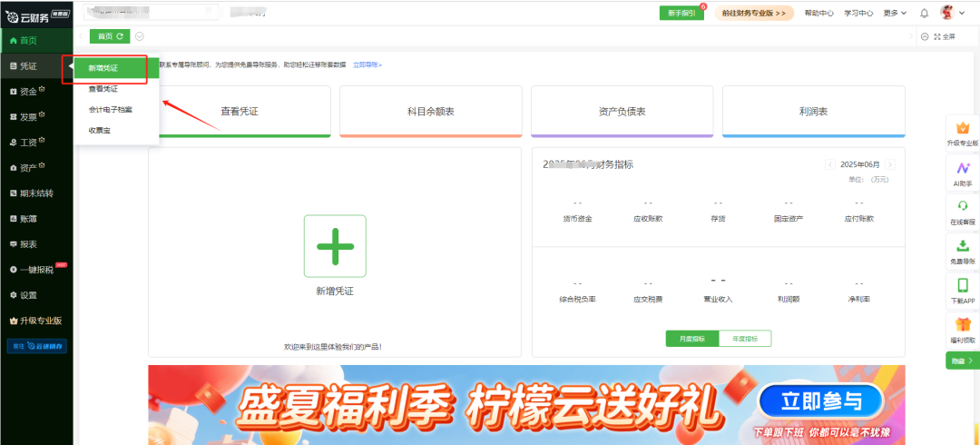Screen dimensions: 980x445
Task: Go to next month arrow
Action: pyautogui.click(x=890, y=164)
